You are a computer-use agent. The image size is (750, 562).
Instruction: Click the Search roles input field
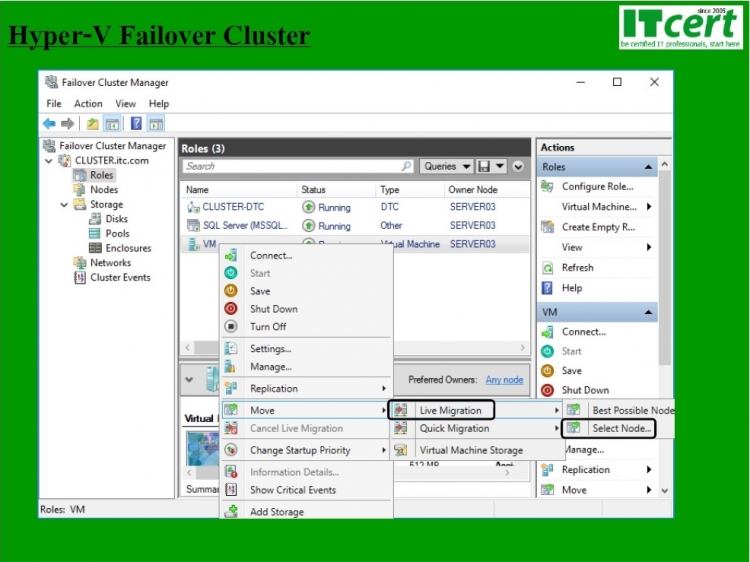[x=298, y=166]
